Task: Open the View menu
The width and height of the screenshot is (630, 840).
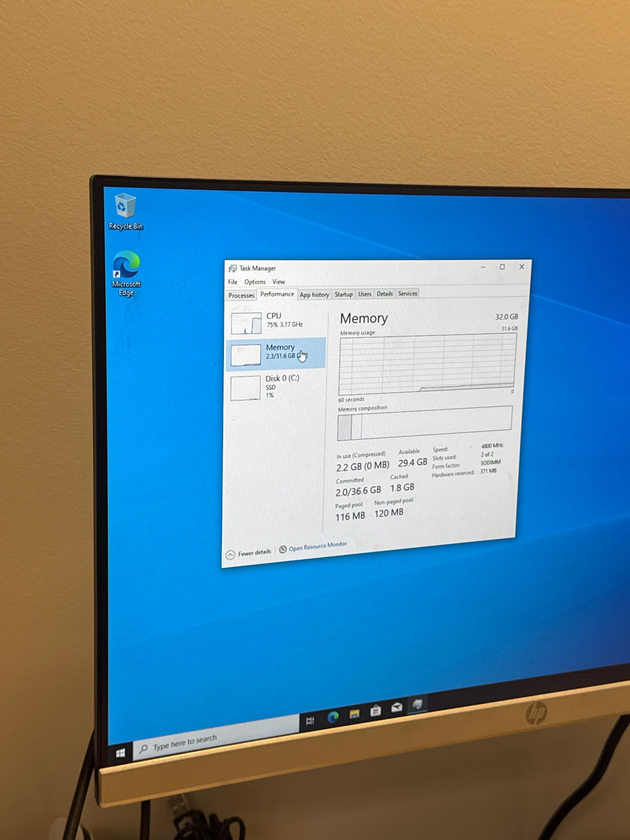Action: (x=278, y=282)
